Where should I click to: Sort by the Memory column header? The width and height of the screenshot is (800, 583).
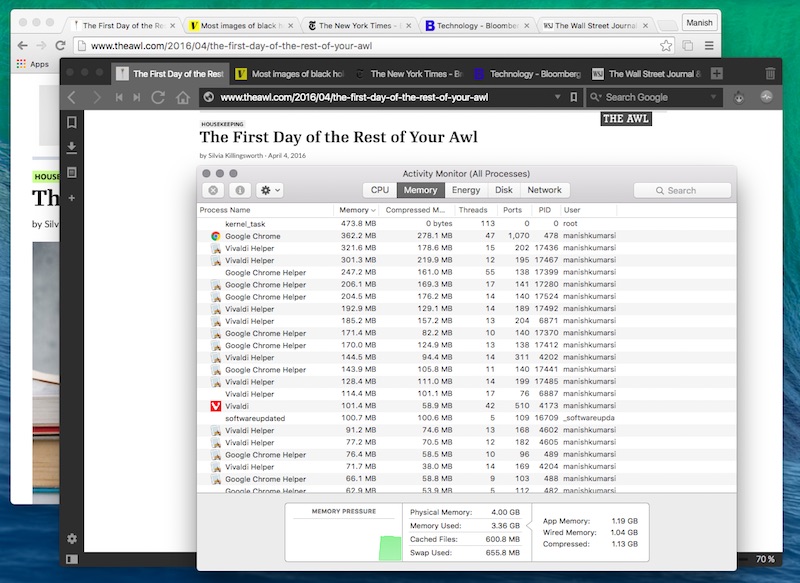click(x=357, y=210)
